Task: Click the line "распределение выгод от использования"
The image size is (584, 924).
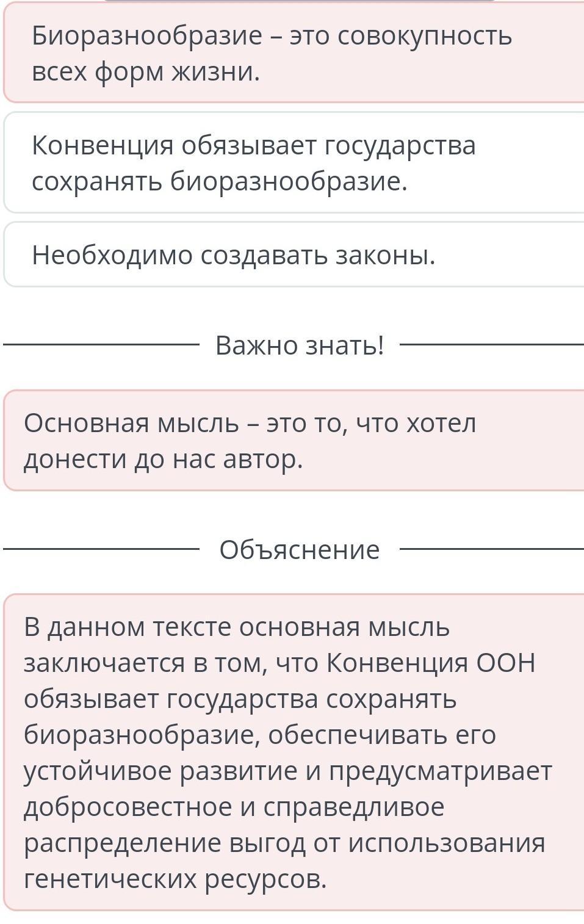Action: pos(284,843)
